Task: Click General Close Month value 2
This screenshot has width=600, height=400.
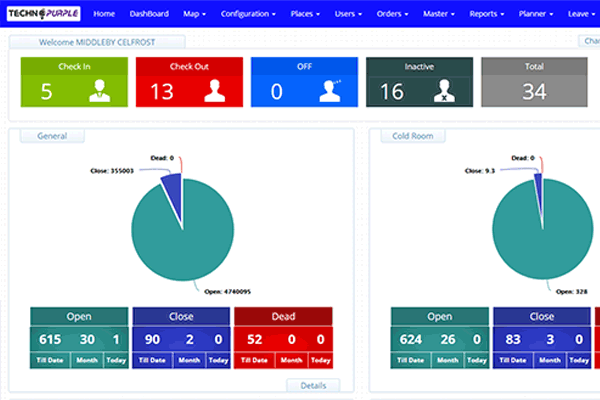Action: click(189, 339)
